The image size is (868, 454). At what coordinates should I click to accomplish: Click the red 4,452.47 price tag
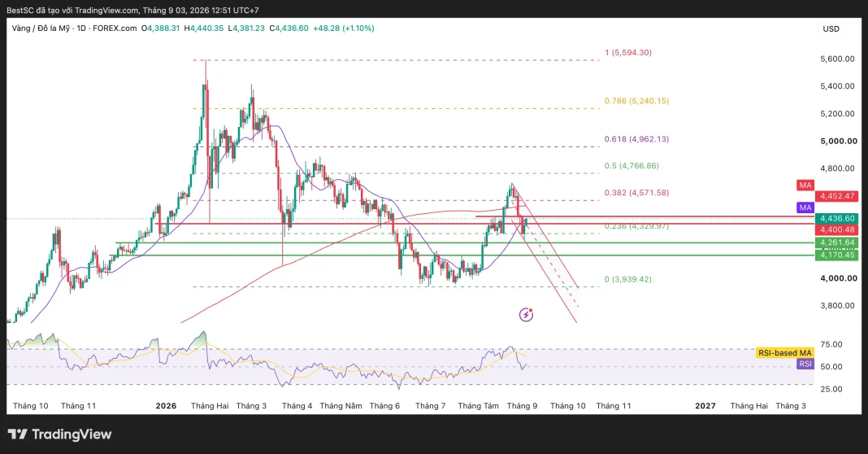coord(838,196)
